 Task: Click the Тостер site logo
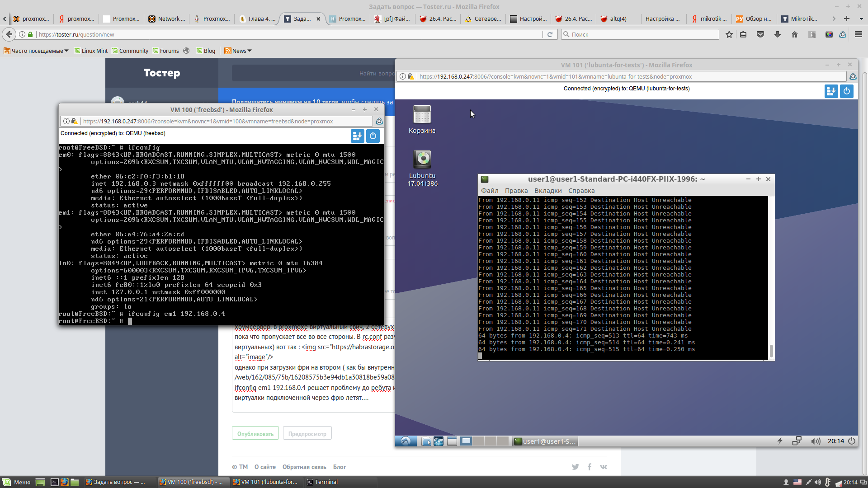tap(162, 73)
